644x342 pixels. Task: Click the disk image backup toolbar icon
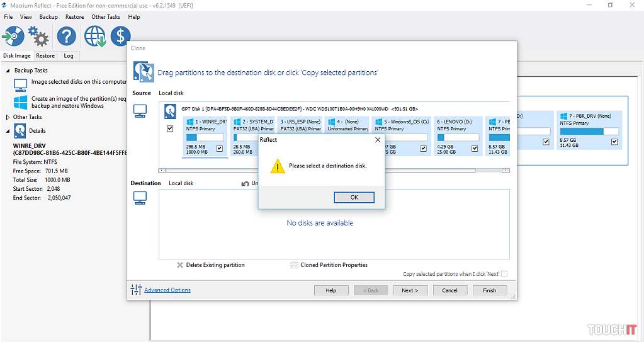[13, 37]
